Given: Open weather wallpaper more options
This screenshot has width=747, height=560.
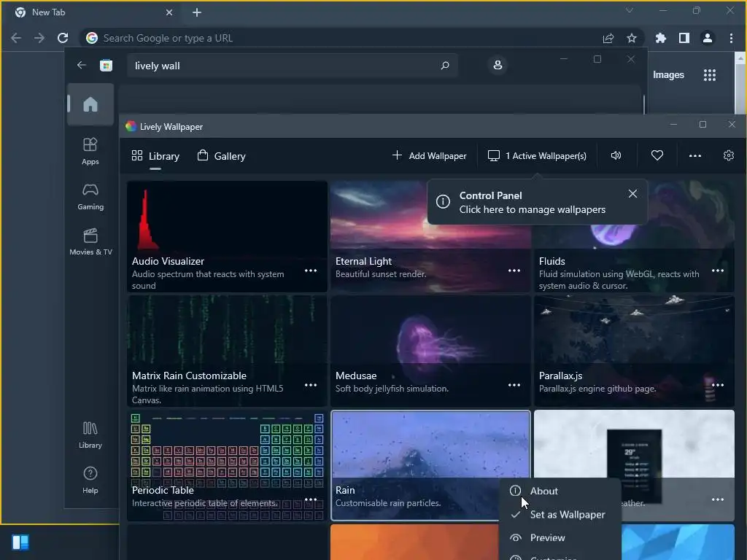Looking at the screenshot, I should tap(718, 499).
